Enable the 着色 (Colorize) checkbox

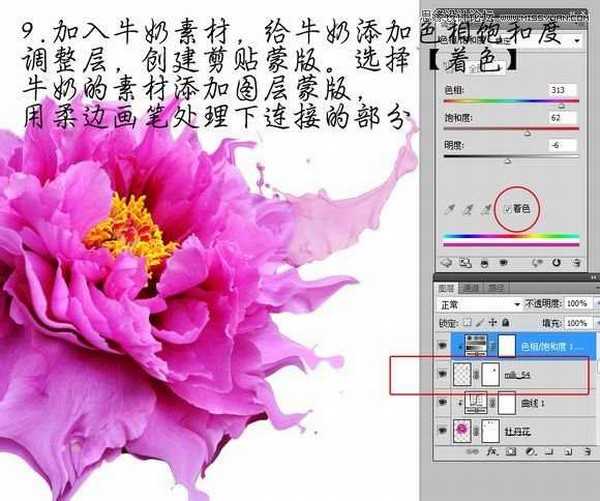tap(506, 210)
